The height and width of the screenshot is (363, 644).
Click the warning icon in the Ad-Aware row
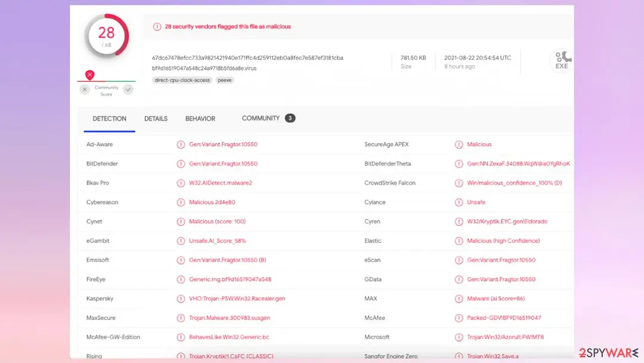point(181,144)
